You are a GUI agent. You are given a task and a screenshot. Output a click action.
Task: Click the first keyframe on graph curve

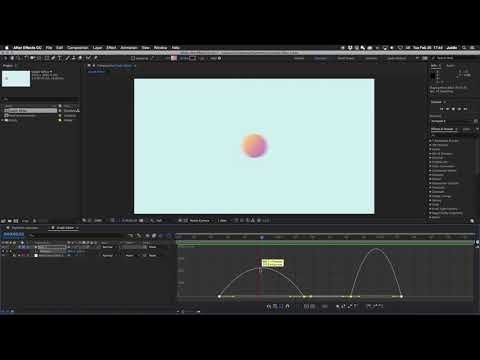(219, 296)
